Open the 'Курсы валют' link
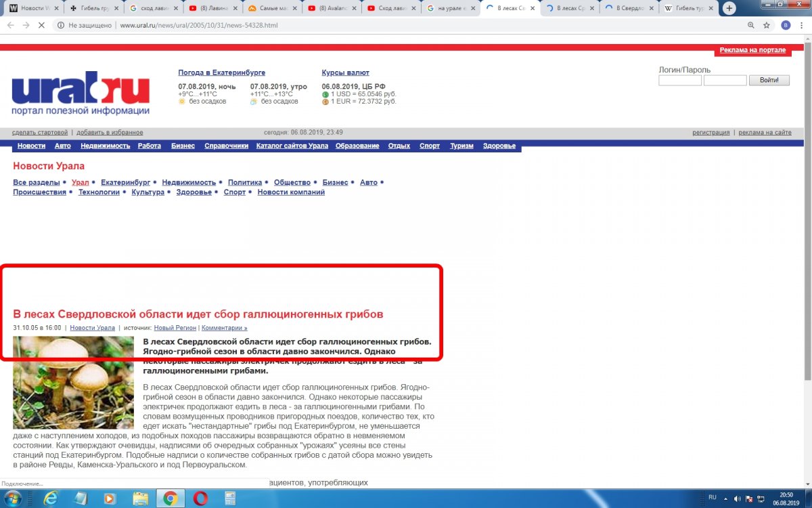 click(346, 72)
